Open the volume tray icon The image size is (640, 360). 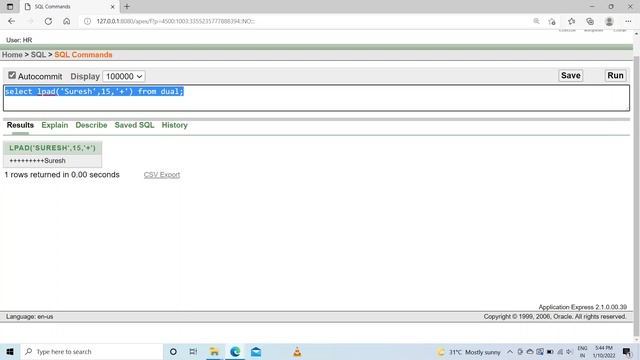[569, 352]
